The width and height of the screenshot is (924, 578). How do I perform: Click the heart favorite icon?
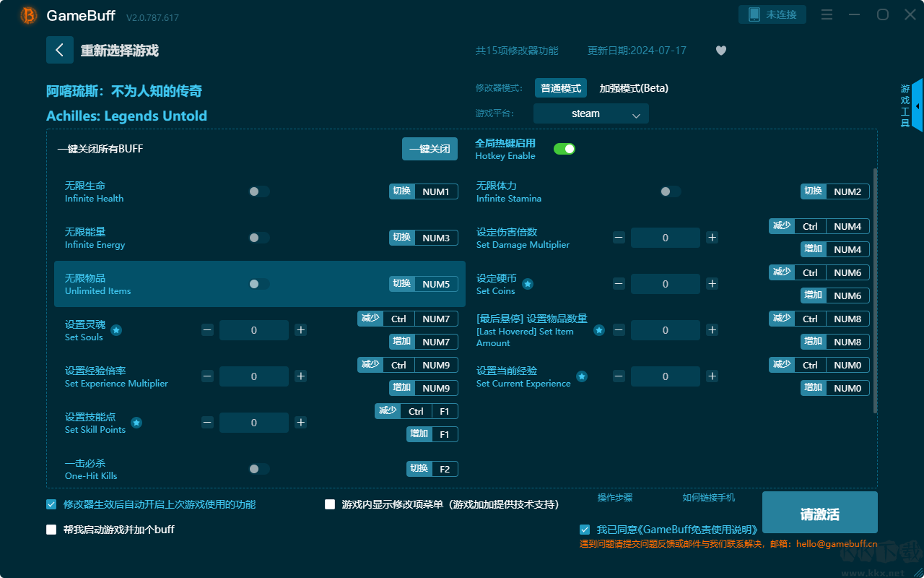click(721, 51)
